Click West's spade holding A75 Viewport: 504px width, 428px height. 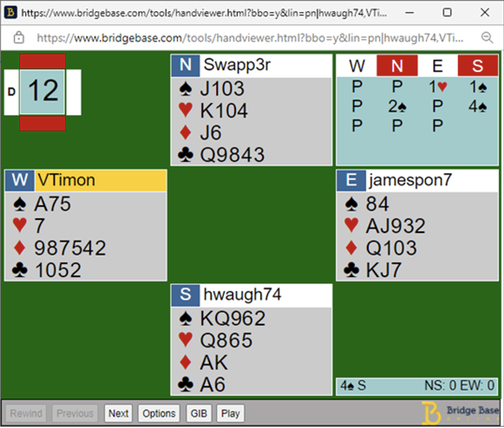(52, 204)
